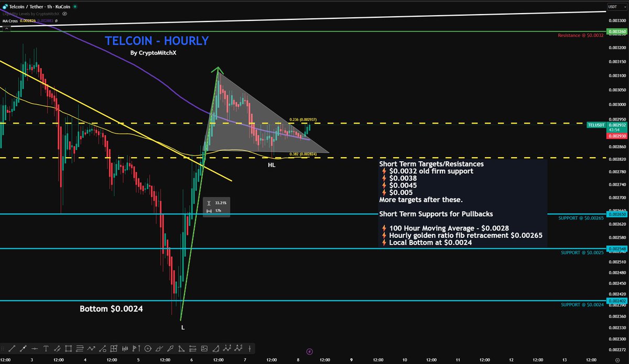The height and width of the screenshot is (364, 629).
Task: Select the brush drawing tool
Action: [x=159, y=349]
